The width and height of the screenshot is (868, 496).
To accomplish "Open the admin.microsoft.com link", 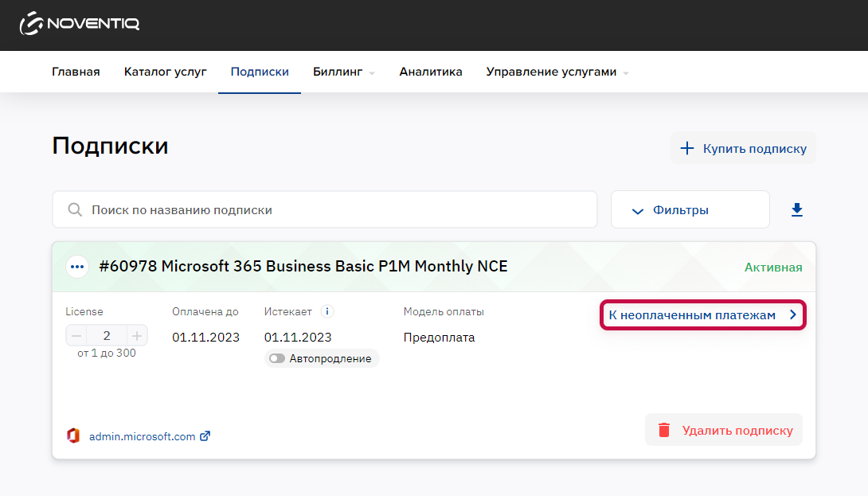I will tap(143, 436).
